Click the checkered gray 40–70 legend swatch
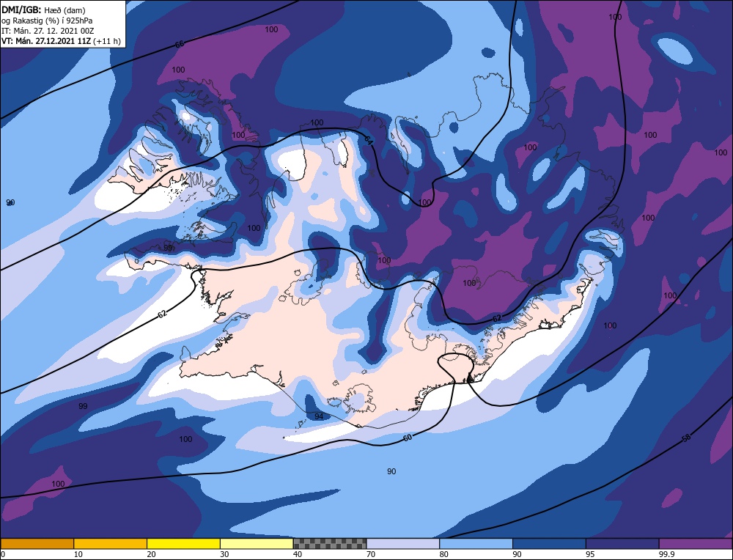This screenshot has width=733, height=560. [x=330, y=544]
